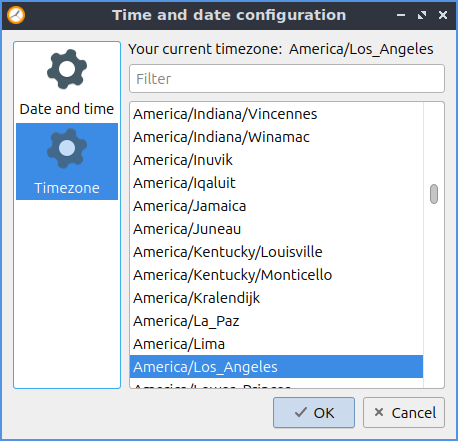Screen dimensions: 458x441
Task: Pick America/Kentucky/Monticello from the list
Action: pos(276,275)
